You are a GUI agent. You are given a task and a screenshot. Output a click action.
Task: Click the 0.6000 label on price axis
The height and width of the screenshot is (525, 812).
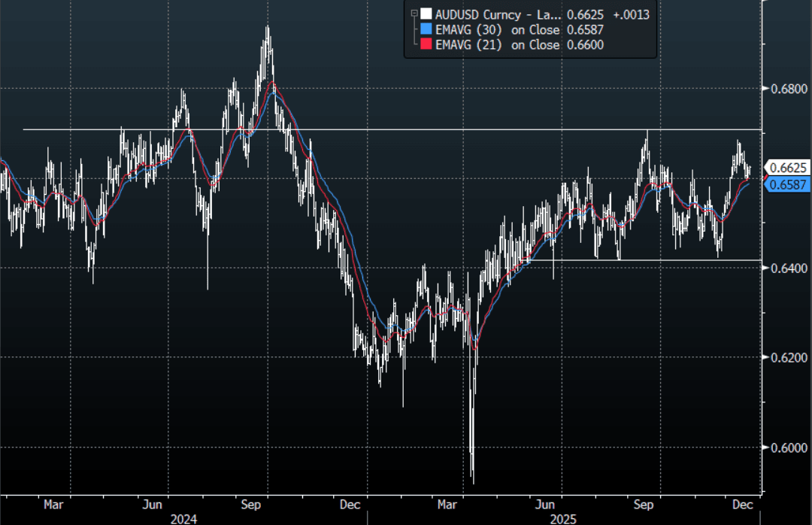click(x=786, y=448)
